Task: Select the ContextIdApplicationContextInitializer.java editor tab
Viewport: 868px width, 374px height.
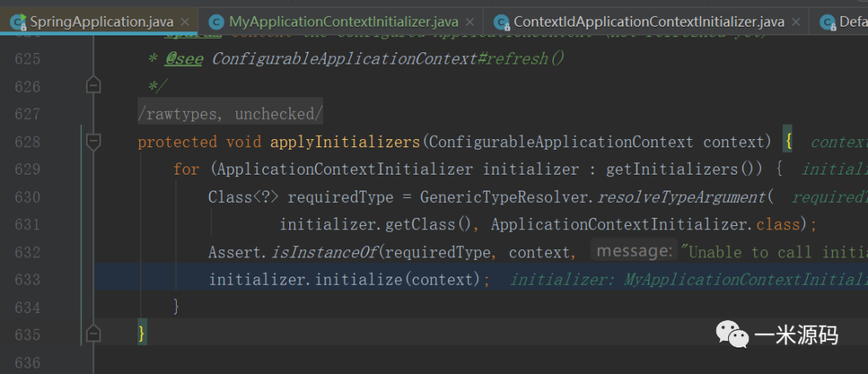Action: 648,22
